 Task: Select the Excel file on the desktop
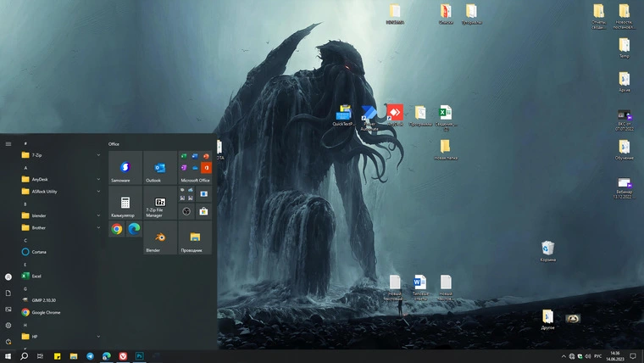(446, 118)
